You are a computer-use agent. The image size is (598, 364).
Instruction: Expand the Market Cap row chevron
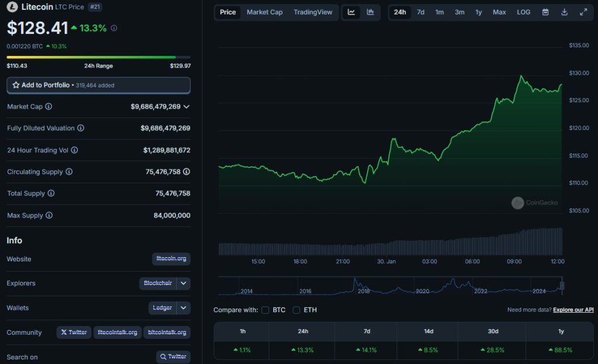pyautogui.click(x=186, y=107)
